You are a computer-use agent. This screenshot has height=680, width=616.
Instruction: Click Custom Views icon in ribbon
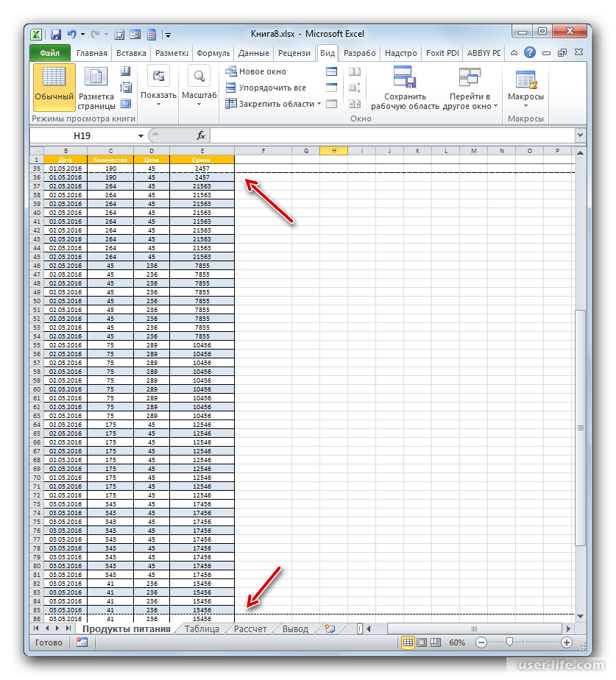click(x=125, y=88)
